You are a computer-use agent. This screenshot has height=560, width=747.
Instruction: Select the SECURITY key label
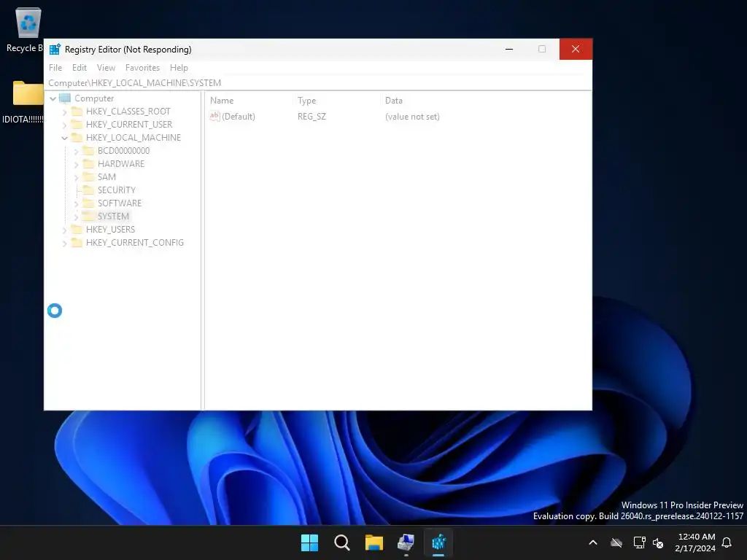[117, 190]
